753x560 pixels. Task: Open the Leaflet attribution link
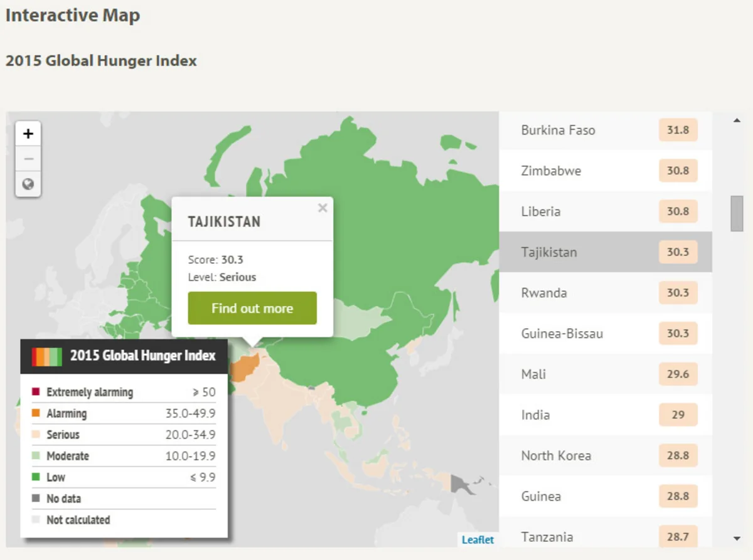[478, 539]
